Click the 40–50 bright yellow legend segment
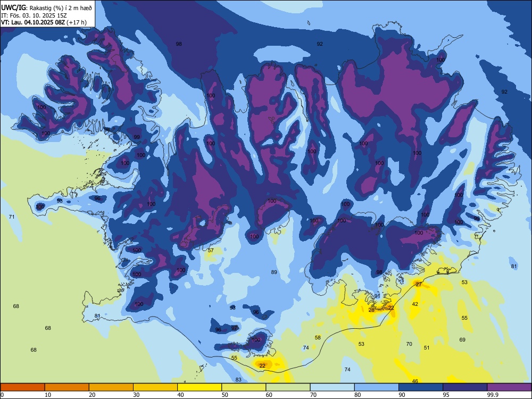Screen dimensions: 532x399 [x=199, y=387]
